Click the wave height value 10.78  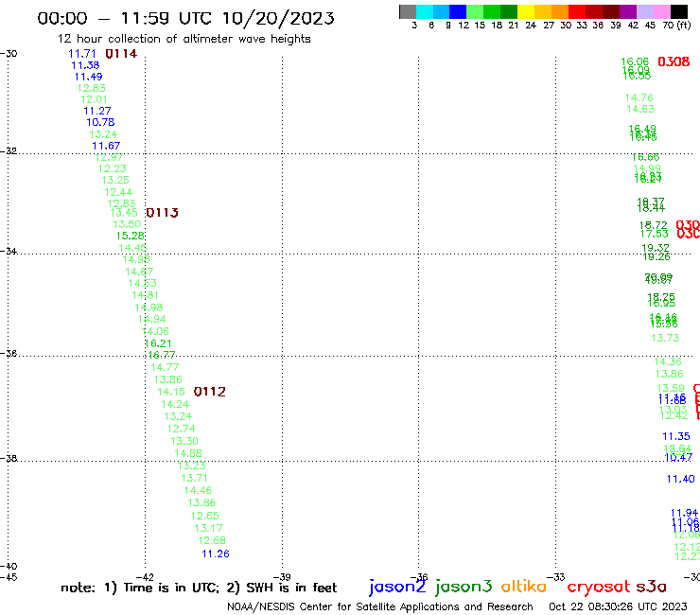[100, 122]
